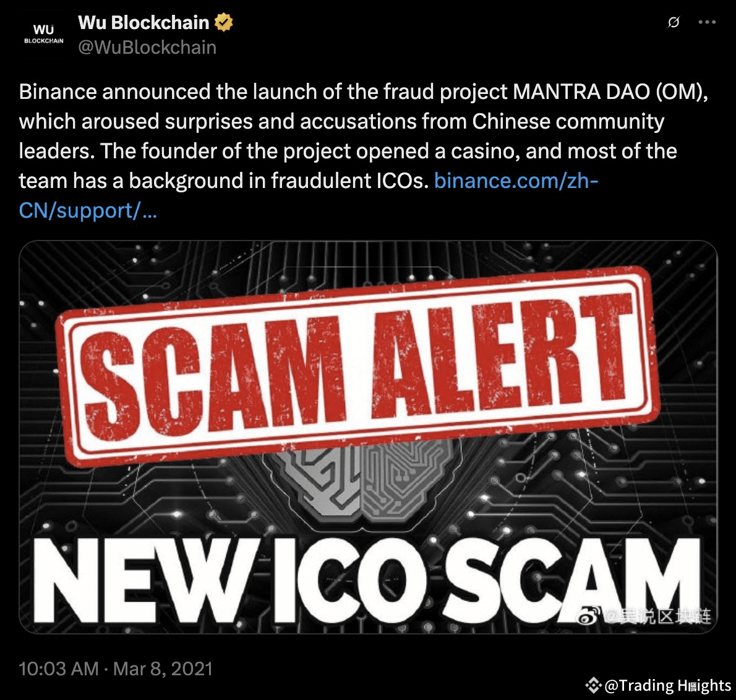Click the red SCAM ALERT stamp
The width and height of the screenshot is (736, 700).
tap(358, 367)
